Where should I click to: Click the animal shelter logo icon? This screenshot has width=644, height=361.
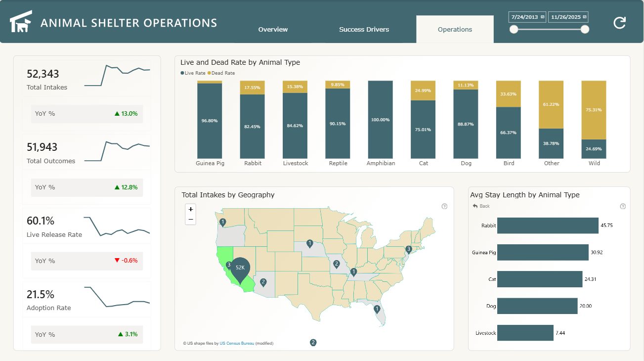[21, 22]
